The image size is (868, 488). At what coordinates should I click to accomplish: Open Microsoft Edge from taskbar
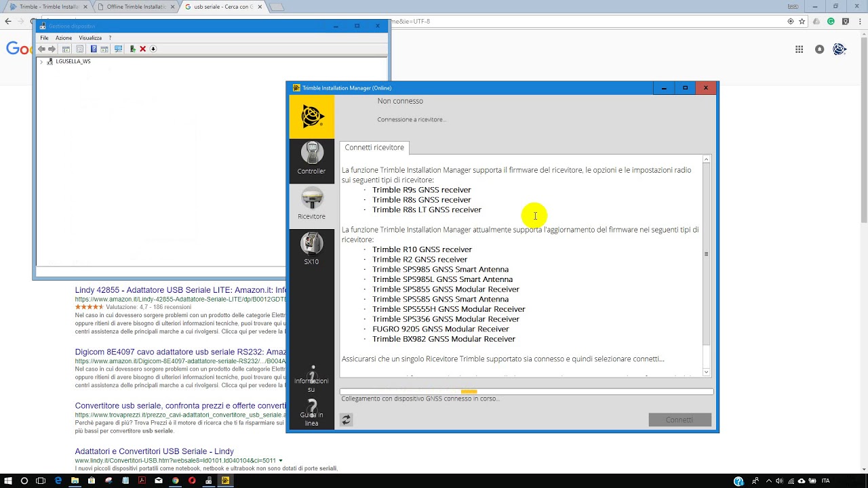(x=58, y=481)
